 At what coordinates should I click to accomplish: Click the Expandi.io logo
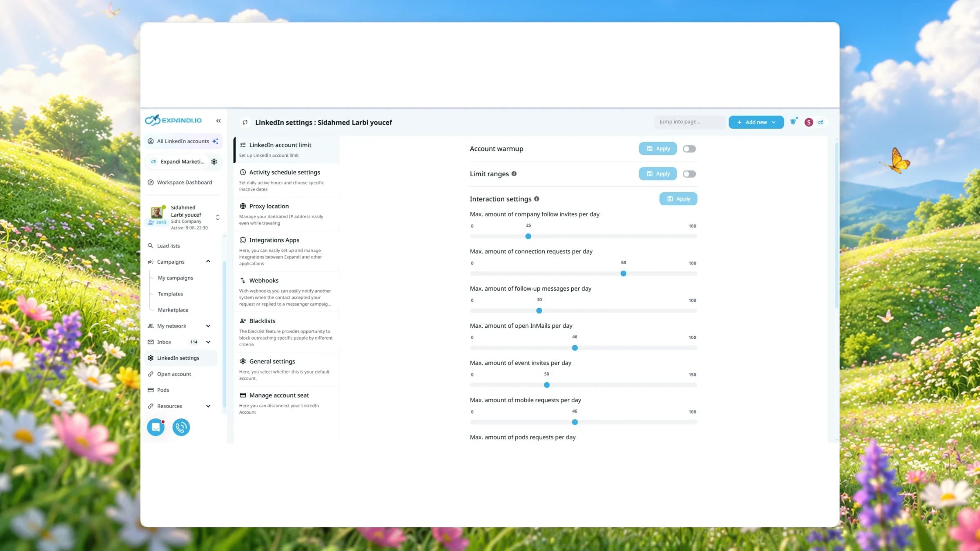[x=174, y=120]
